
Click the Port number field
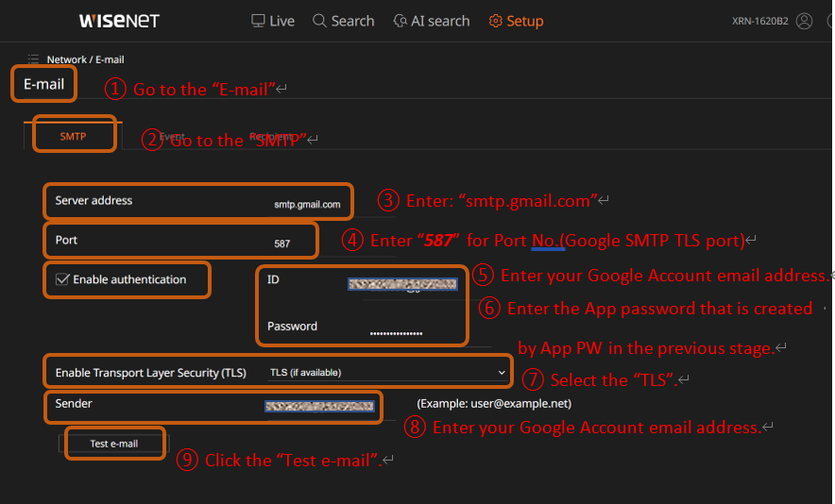tap(281, 244)
